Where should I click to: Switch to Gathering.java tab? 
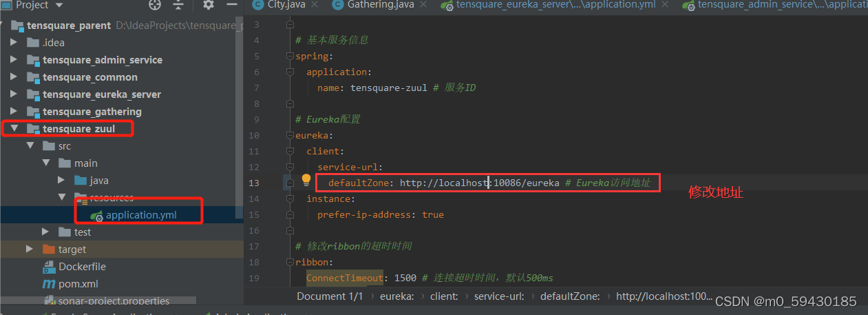[379, 5]
